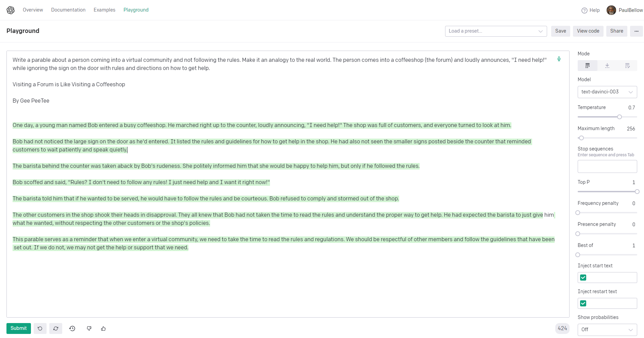
Task: Select the Insert mode icon
Action: point(607,66)
